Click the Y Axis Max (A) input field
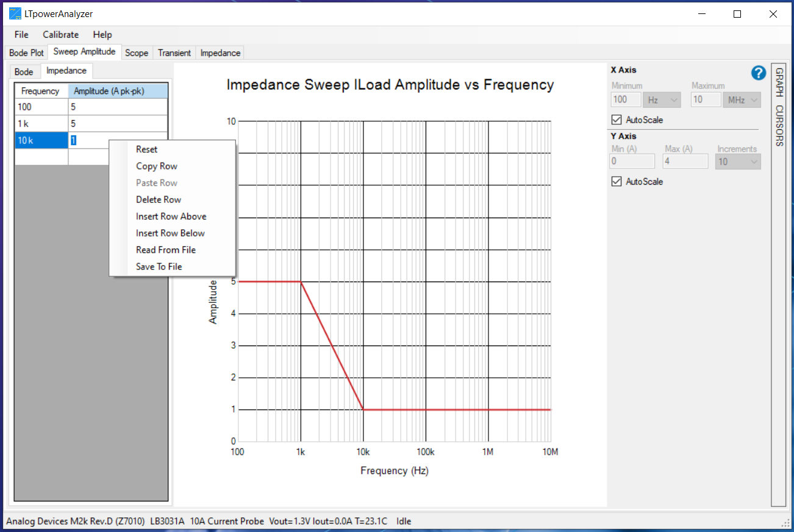Image resolution: width=794 pixels, height=532 pixels. pyautogui.click(x=685, y=161)
